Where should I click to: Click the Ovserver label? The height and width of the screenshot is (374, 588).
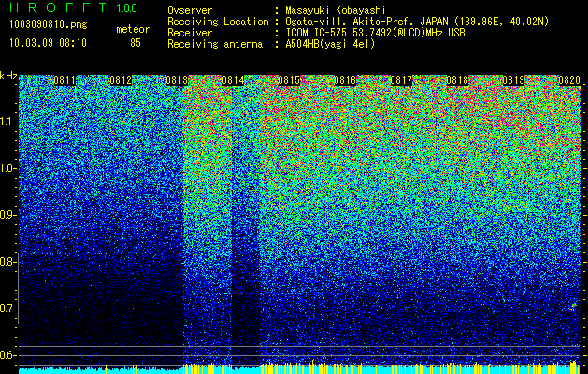coord(190,10)
